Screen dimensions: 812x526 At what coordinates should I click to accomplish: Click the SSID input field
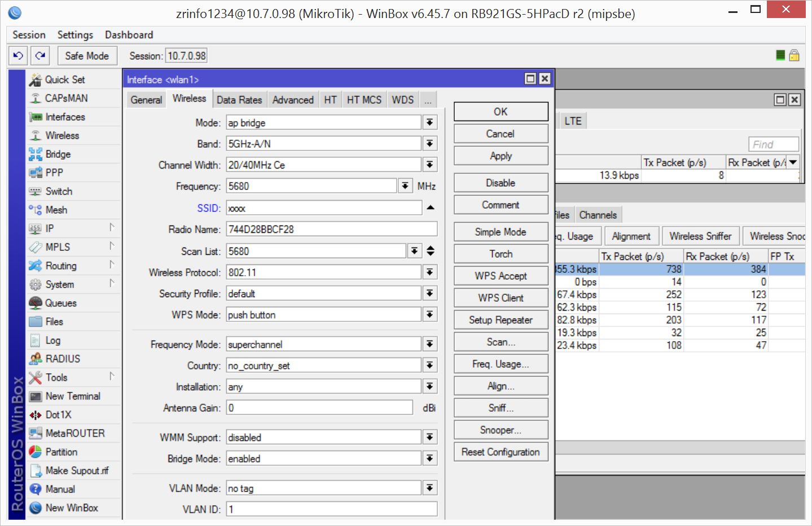coord(324,208)
